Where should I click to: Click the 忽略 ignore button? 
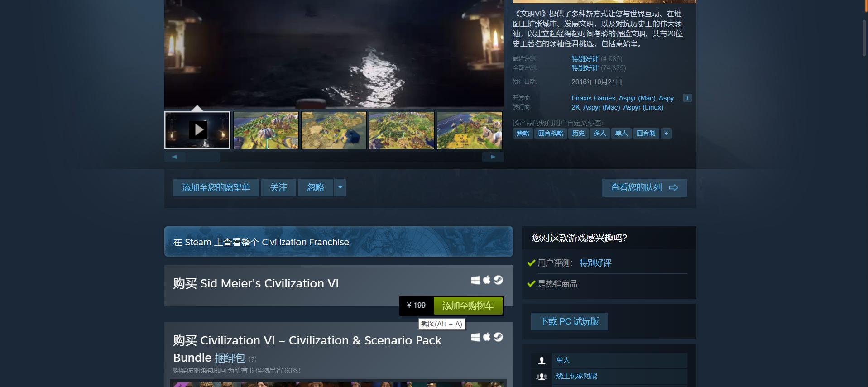[316, 187]
